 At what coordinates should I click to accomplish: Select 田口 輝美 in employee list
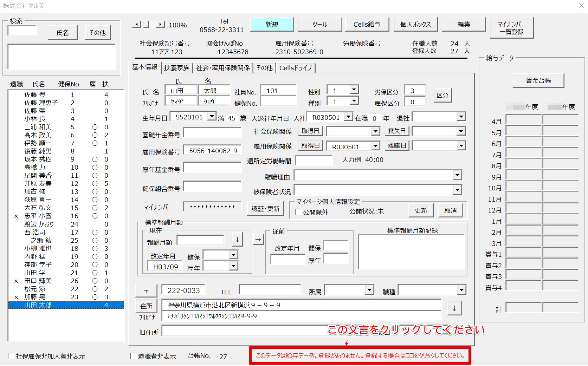coord(66,281)
